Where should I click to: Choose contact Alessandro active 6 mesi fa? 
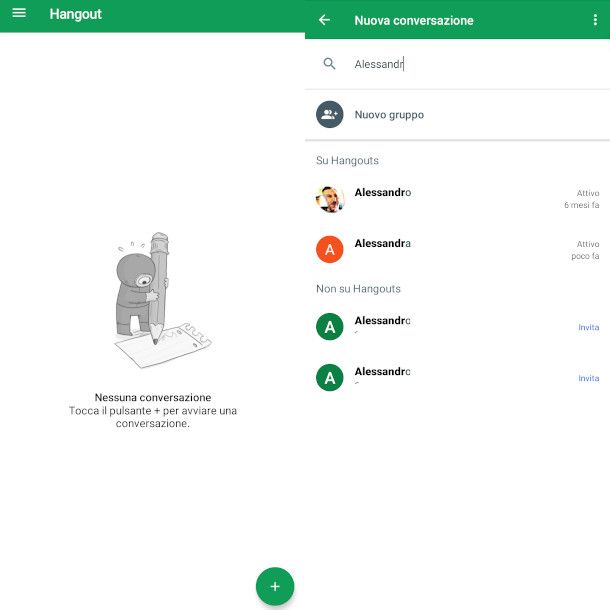click(458, 199)
